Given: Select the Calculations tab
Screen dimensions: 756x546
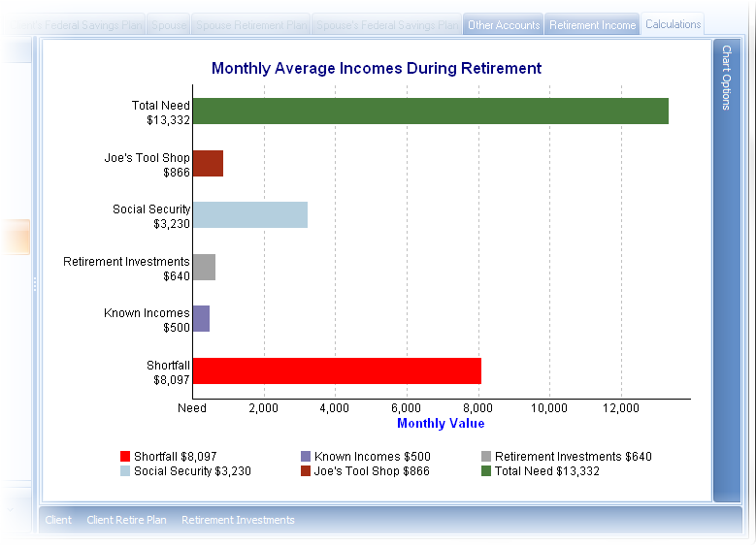Looking at the screenshot, I should pos(673,24).
